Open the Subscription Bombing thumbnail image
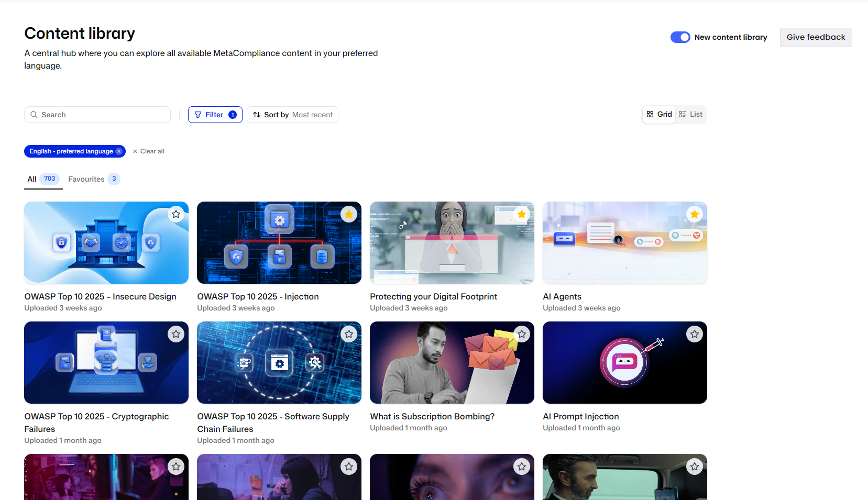This screenshot has width=868, height=500. click(x=452, y=363)
